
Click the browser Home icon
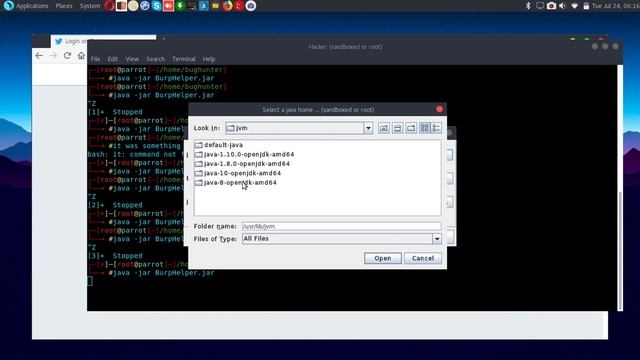click(81, 56)
